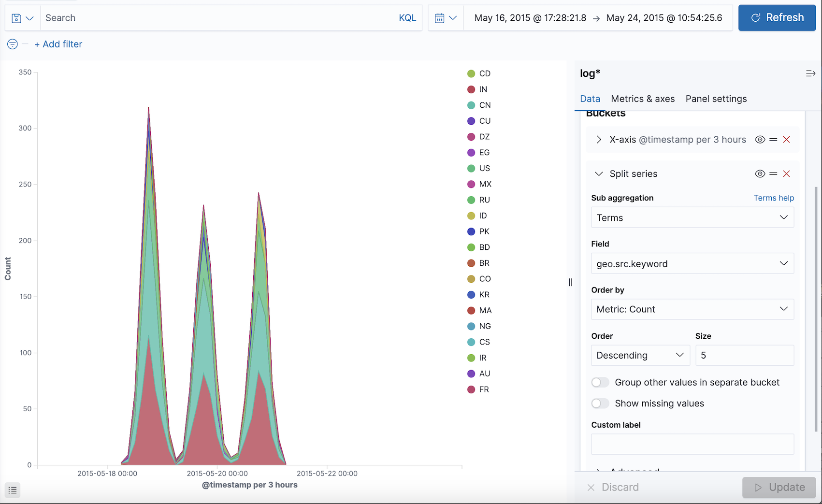
Task: Select CO legend entry
Action: tap(479, 279)
